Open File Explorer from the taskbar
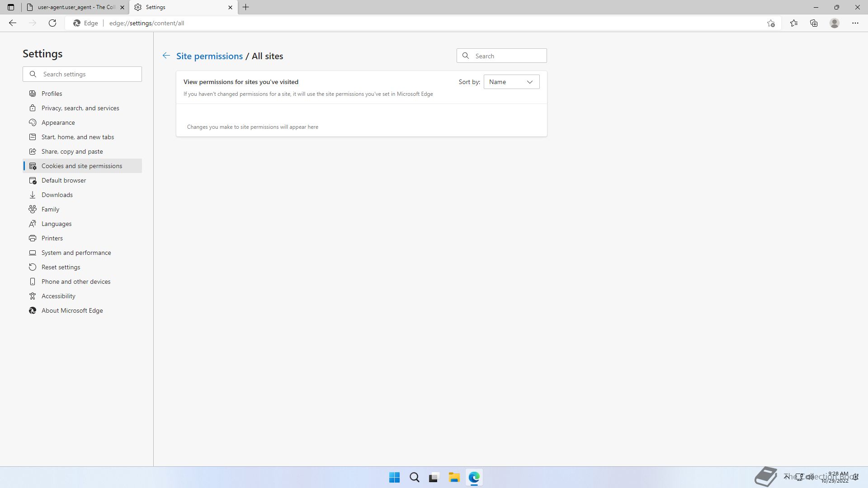The image size is (868, 488). tap(454, 477)
